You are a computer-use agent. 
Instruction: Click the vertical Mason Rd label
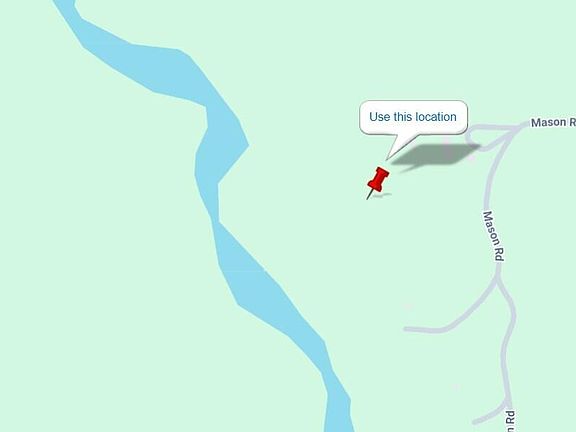coord(494,236)
